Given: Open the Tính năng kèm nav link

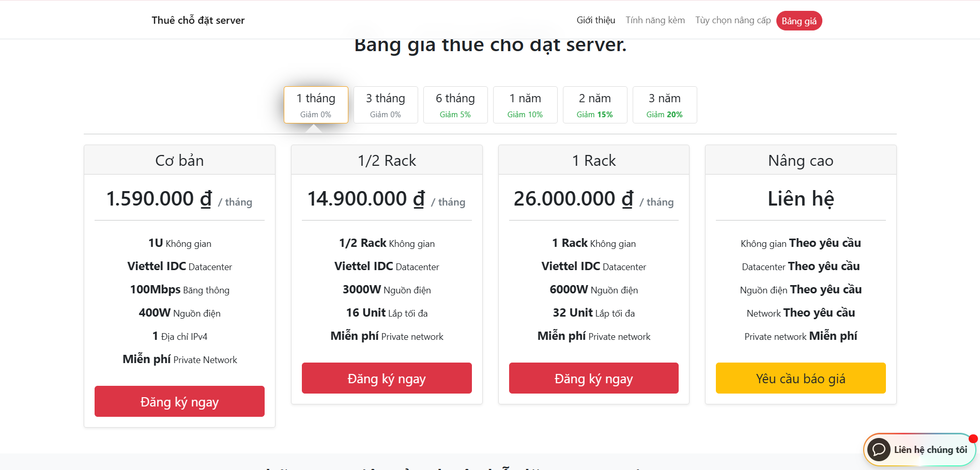Looking at the screenshot, I should [655, 20].
